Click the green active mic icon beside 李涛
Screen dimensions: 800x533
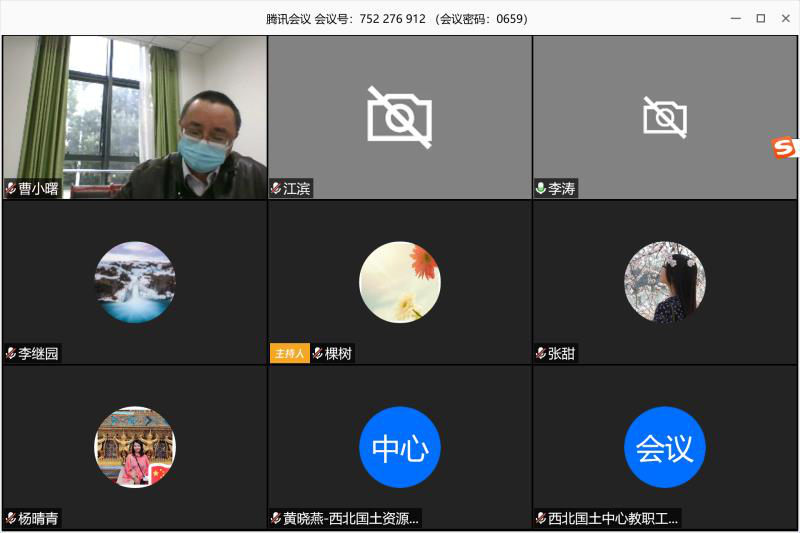point(541,188)
